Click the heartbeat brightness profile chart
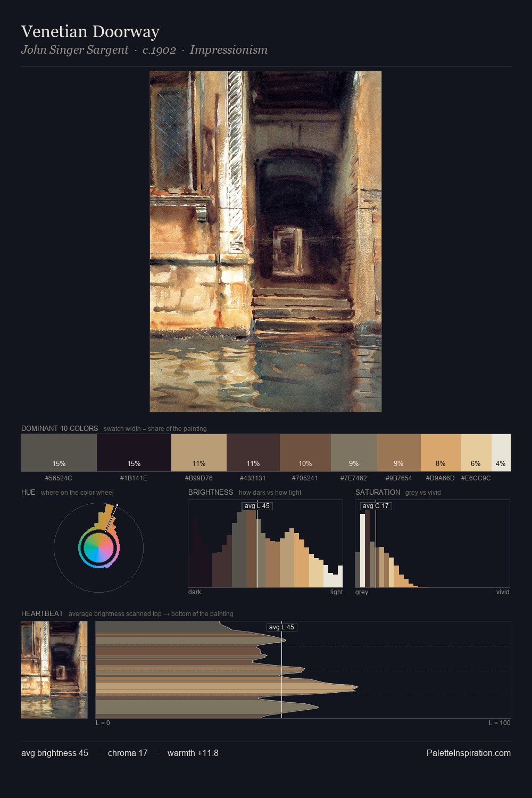This screenshot has height=798, width=532. (303, 670)
